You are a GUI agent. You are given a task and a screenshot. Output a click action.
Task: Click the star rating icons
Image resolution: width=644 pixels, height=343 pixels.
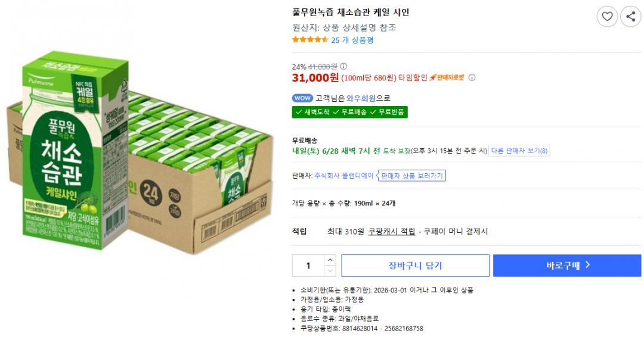[310, 40]
